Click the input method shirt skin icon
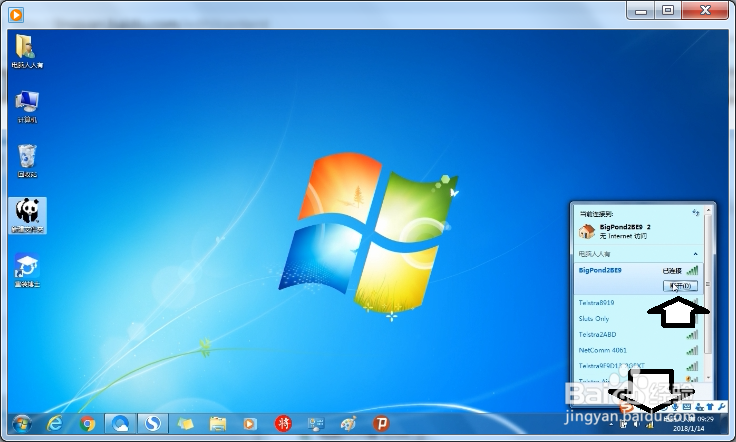 710,406
